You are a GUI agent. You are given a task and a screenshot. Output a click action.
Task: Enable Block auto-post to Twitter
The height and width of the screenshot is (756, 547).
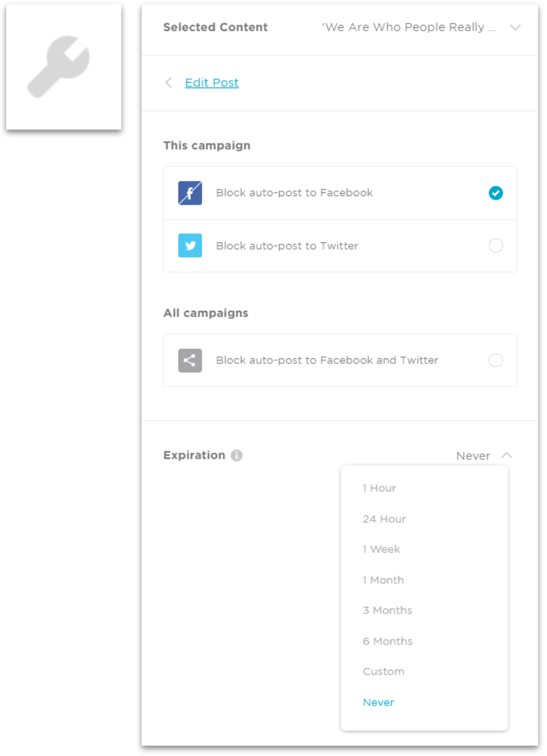click(x=496, y=245)
